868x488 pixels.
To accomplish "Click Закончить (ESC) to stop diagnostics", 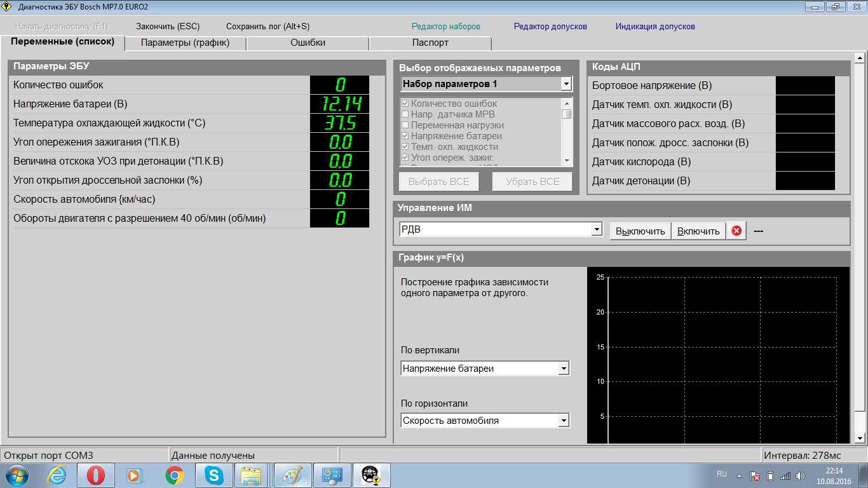I will (x=168, y=27).
